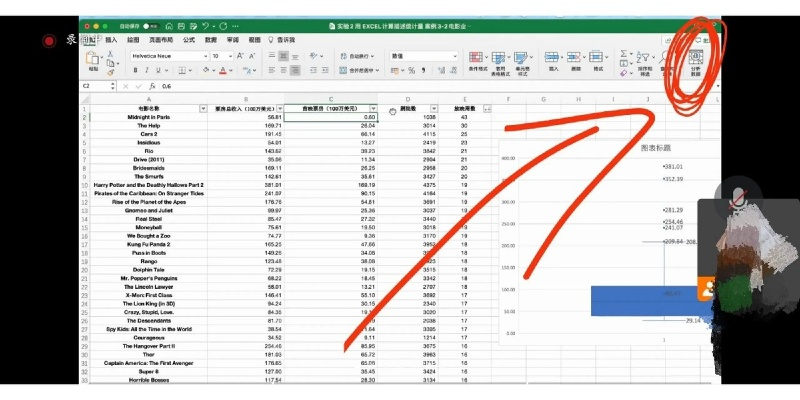This screenshot has width=800, height=400.
Task: Click the Percent Style icon
Action: click(x=411, y=71)
